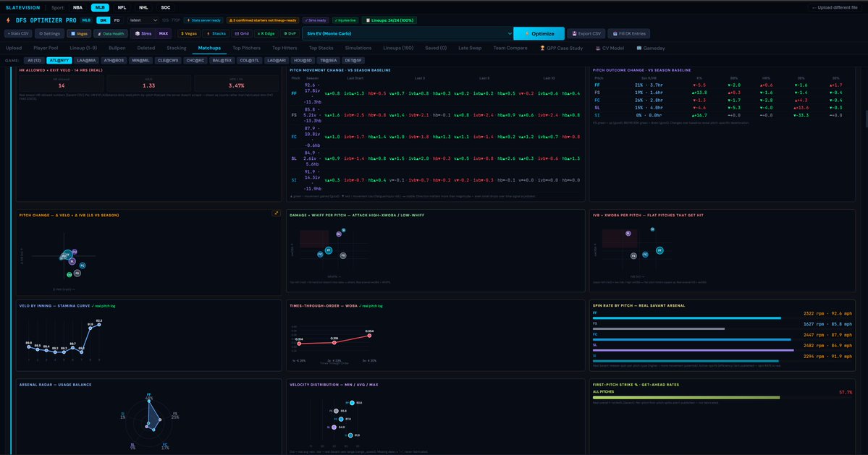Open the Top Pitchers tab
868x455 pixels.
pos(246,48)
